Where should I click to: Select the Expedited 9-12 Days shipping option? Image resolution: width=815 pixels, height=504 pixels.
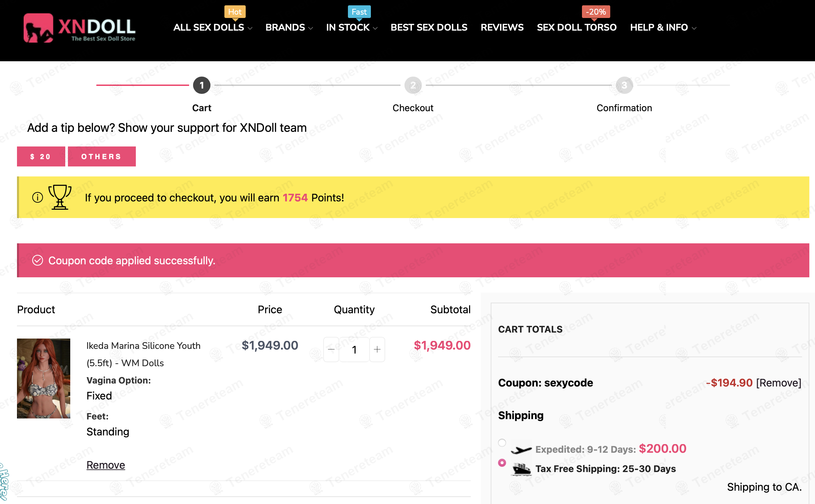502,443
